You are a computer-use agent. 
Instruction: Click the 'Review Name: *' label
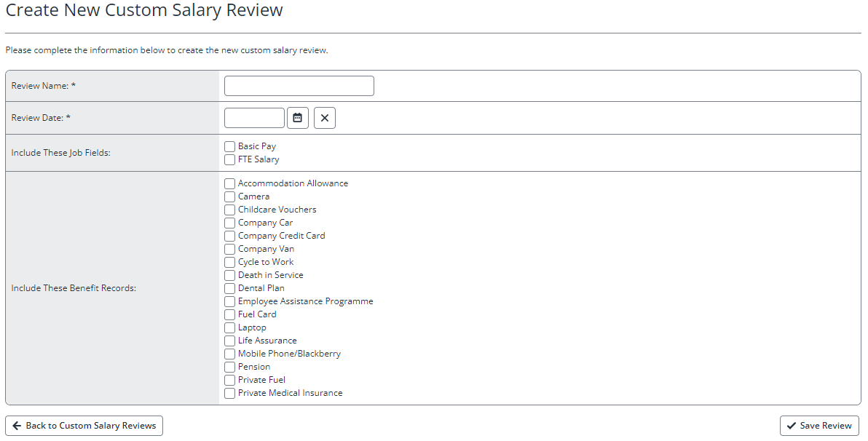(43, 86)
